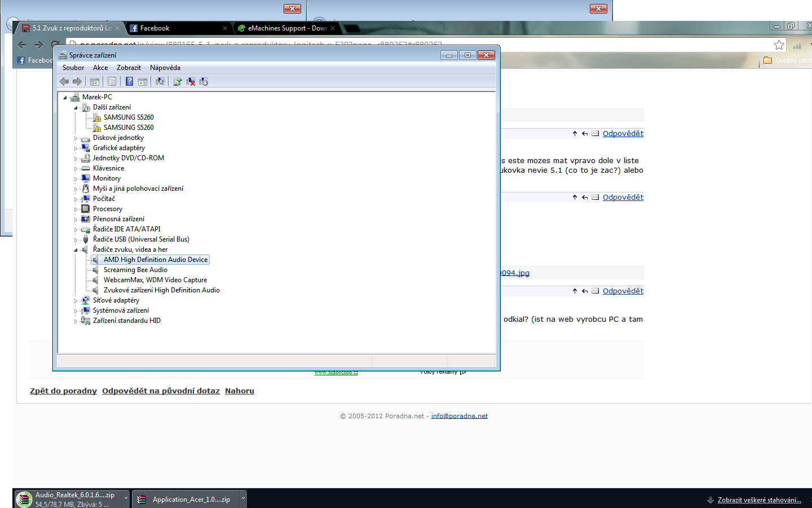
Task: Click the Facebook bookmark in the bookmarks bar
Action: click(35, 60)
